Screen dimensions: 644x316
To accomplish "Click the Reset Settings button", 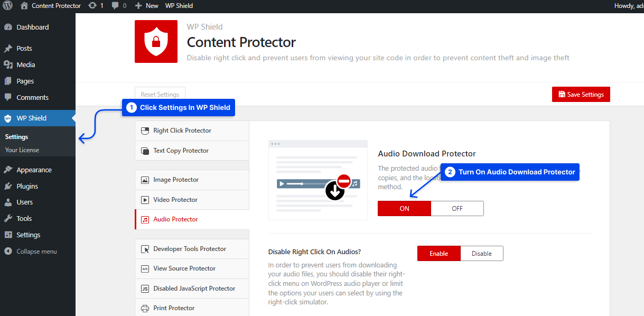I will (x=160, y=94).
